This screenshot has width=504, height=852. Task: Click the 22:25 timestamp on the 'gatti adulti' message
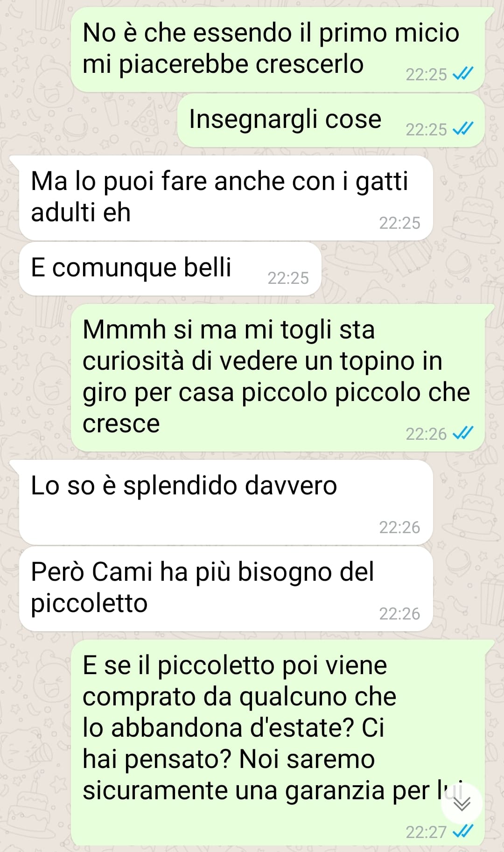pos(399,223)
